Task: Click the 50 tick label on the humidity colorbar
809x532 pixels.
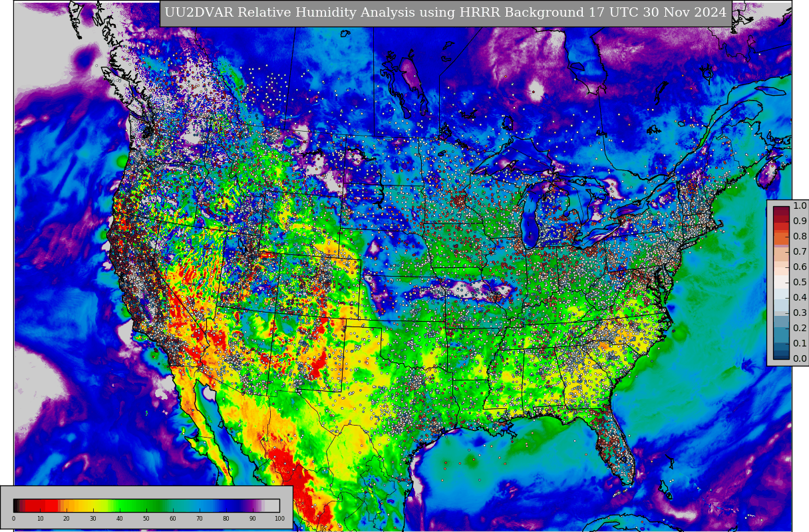Action: pos(146,519)
